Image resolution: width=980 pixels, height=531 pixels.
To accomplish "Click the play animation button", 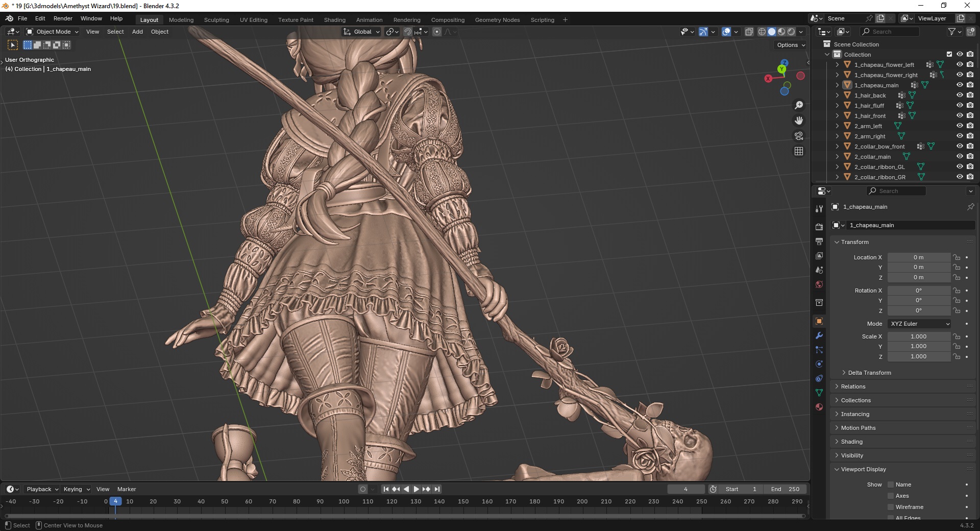I will tap(416, 489).
